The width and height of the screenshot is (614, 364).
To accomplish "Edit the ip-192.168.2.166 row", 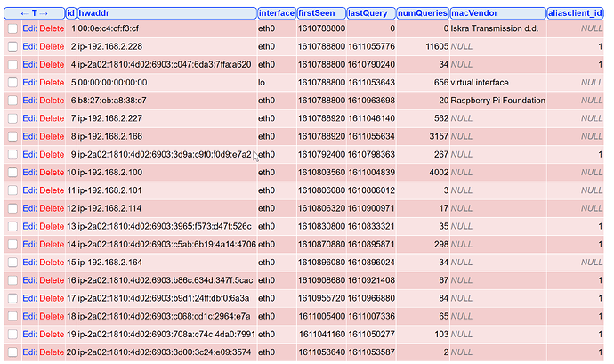I will pos(29,137).
